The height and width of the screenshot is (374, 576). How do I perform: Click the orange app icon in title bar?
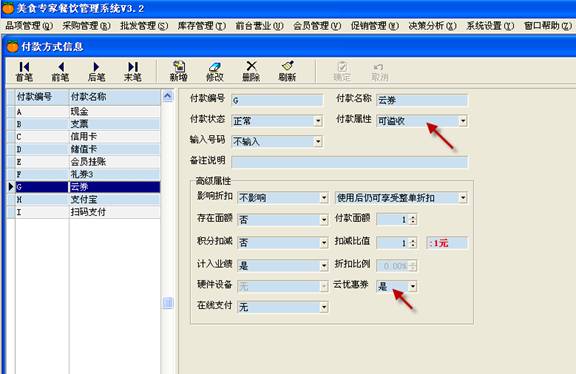7,8
